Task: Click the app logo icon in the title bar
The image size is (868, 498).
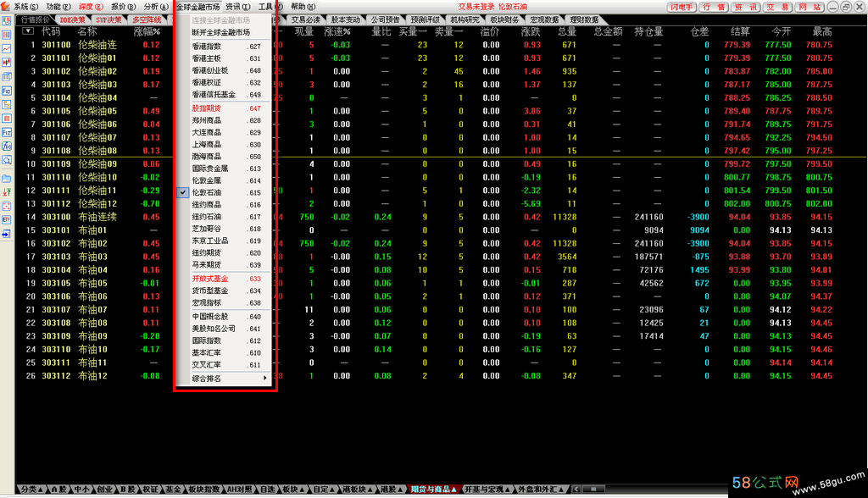Action: [x=6, y=6]
